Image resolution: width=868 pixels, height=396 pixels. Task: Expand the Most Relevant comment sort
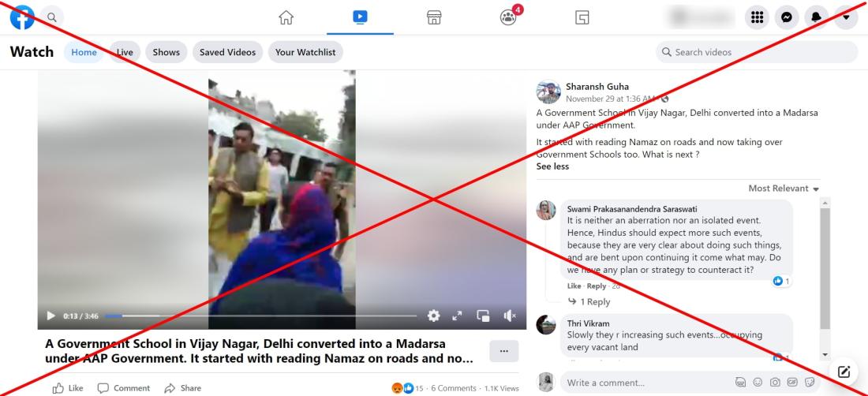click(x=784, y=189)
